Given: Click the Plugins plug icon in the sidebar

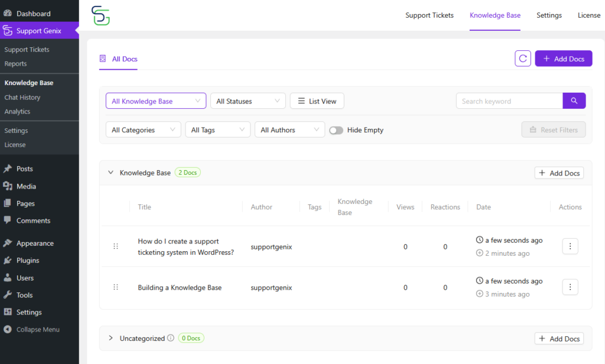Looking at the screenshot, I should coord(9,261).
